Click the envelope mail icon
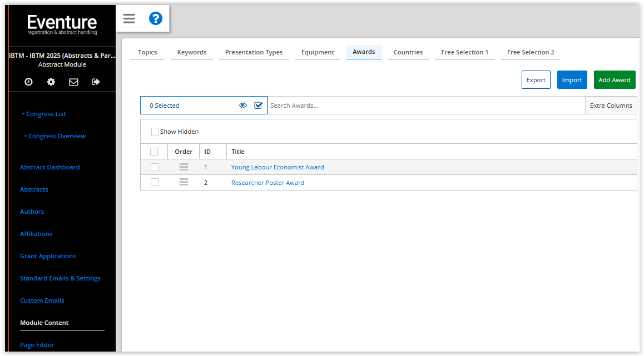Viewport: 644px width, 356px height. (73, 82)
